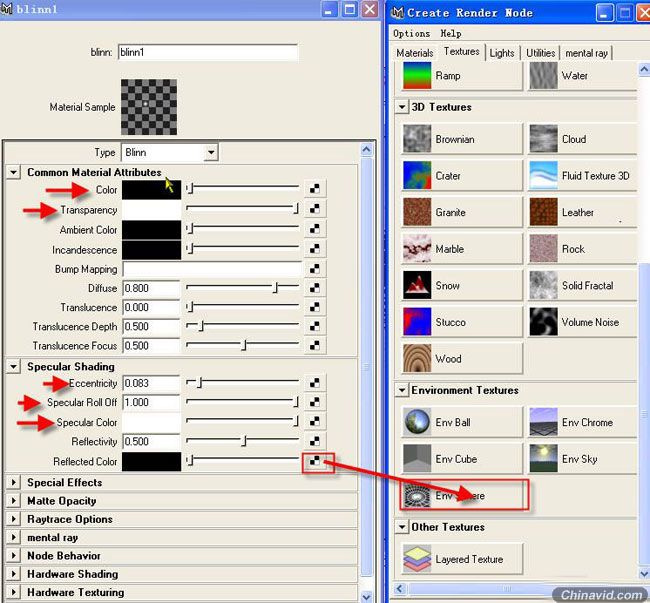Image resolution: width=650 pixels, height=603 pixels.
Task: Create a Snow texture node
Action: click(462, 286)
